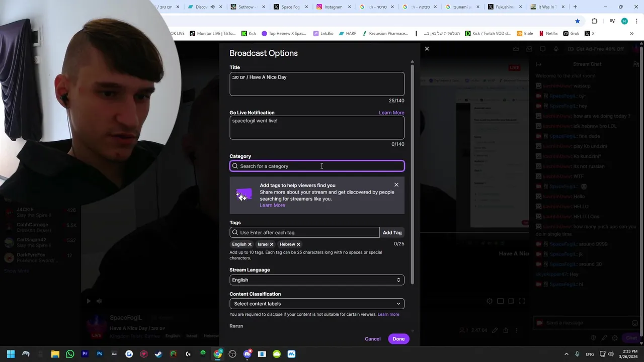Open Learn More about content classification
This screenshot has height=362, width=644.
tap(388, 314)
